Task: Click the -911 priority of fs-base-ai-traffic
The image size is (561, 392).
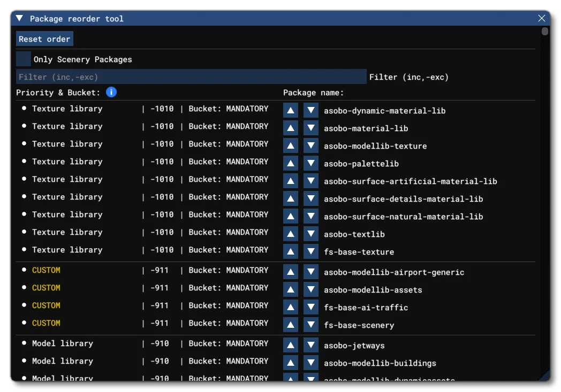Action: tap(159, 305)
